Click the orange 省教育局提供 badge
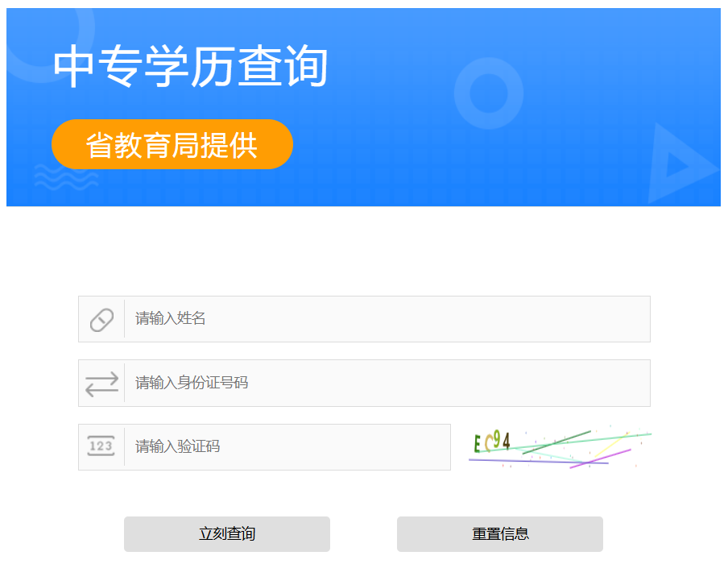Viewport: 728px width, 564px height. (172, 145)
